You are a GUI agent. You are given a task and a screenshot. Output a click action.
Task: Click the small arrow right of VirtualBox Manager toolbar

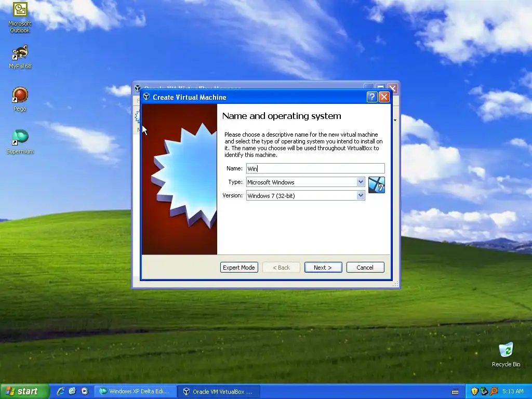[x=395, y=121]
